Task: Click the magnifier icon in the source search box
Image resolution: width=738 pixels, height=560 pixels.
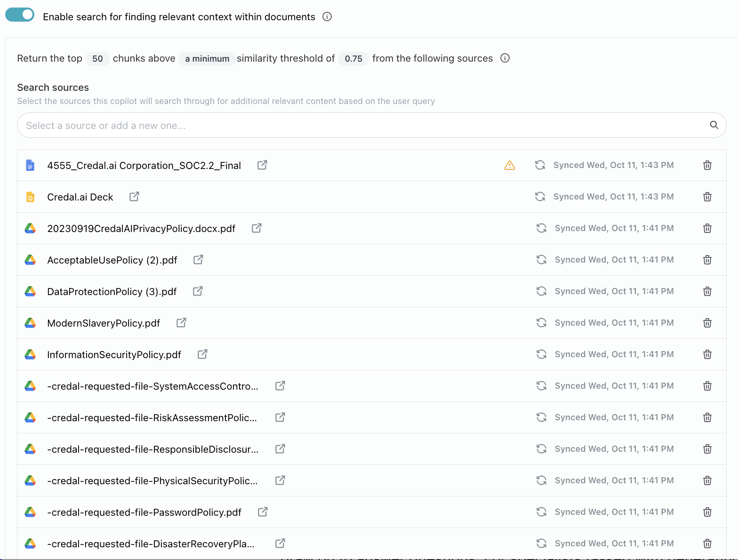Action: tap(714, 125)
